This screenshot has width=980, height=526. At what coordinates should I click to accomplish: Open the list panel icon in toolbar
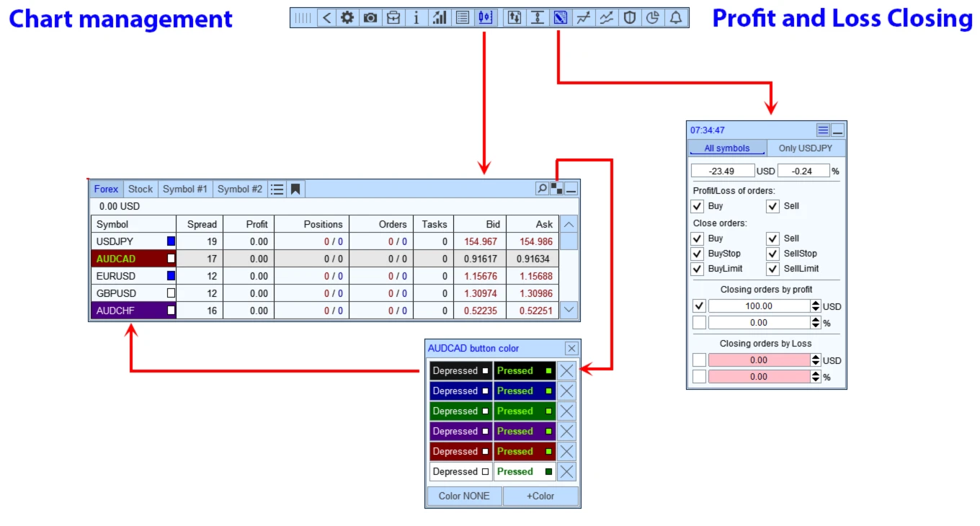pos(463,17)
